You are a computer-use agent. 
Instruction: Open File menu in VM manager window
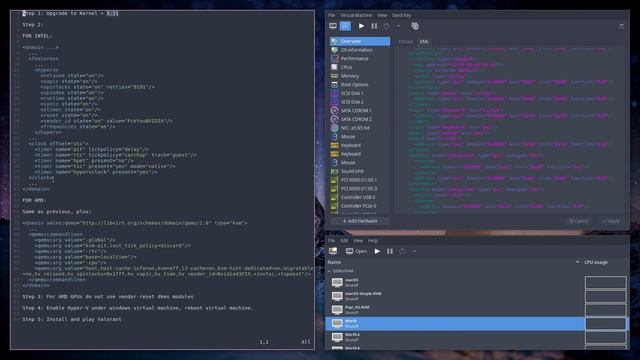[x=331, y=240]
